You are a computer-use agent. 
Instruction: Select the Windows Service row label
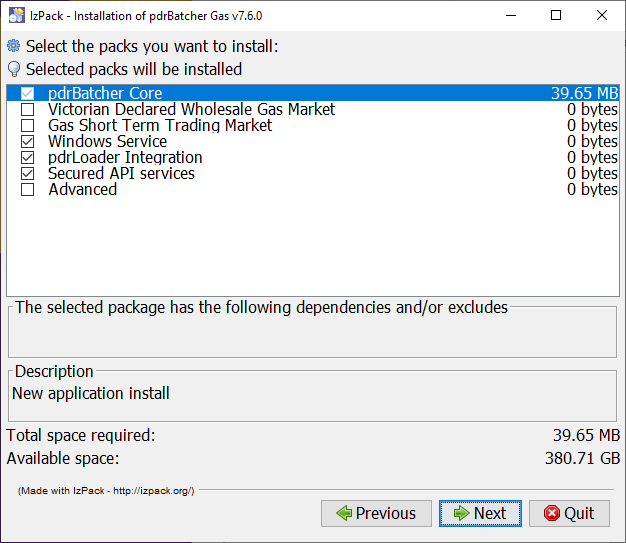107,141
